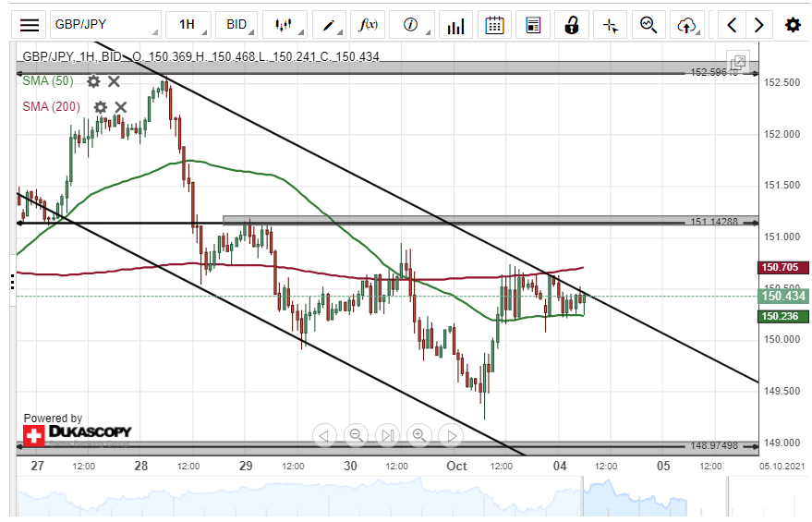Click the Oct date axis label
The width and height of the screenshot is (812, 522).
(456, 466)
